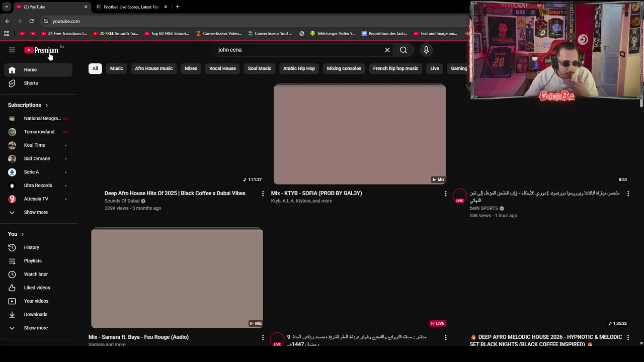This screenshot has height=362, width=644.
Task: Open Deep Afro House Hits Of 2025 title
Action: click(x=175, y=193)
